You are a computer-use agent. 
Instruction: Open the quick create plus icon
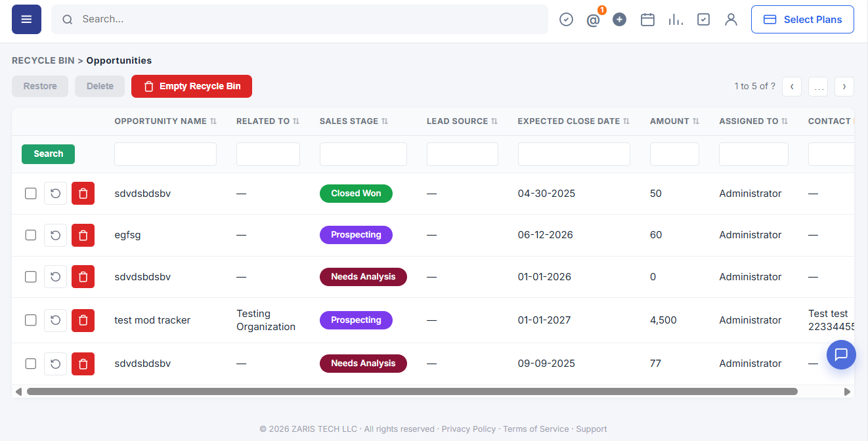619,20
